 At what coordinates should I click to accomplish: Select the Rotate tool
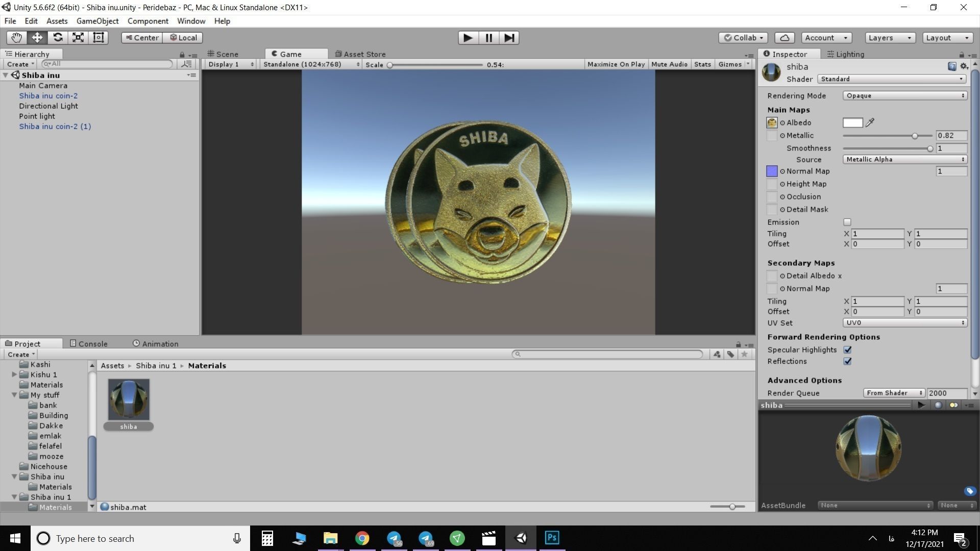[58, 38]
